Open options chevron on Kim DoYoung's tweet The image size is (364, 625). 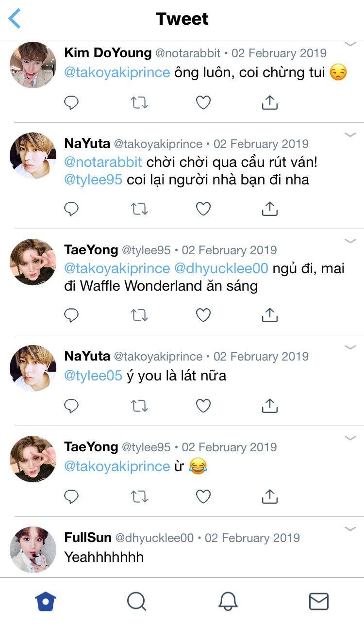point(350,44)
